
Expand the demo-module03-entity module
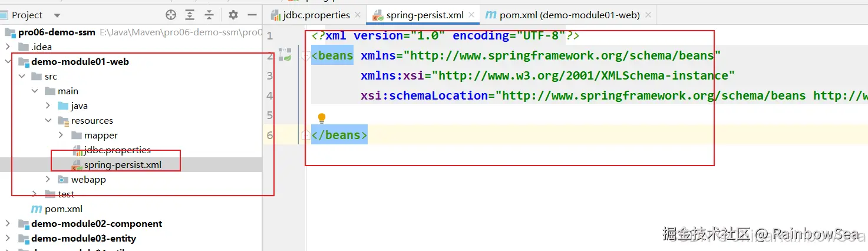pyautogui.click(x=8, y=239)
